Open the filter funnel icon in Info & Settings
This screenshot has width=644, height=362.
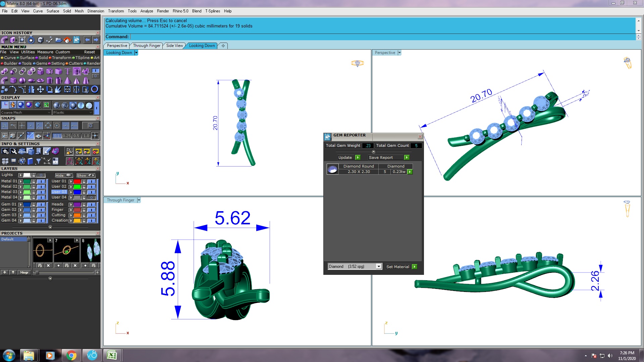click(x=38, y=161)
